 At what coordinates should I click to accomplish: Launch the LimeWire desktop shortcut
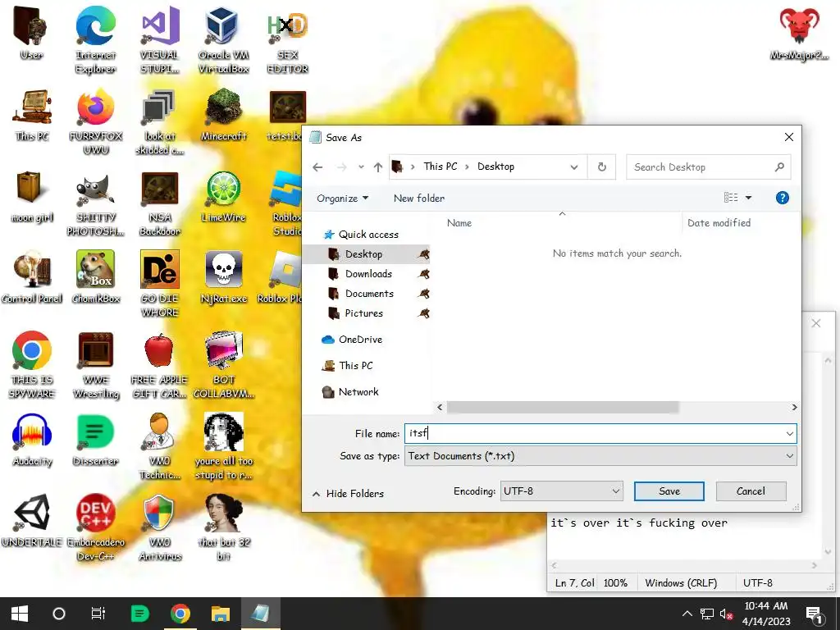click(223, 197)
